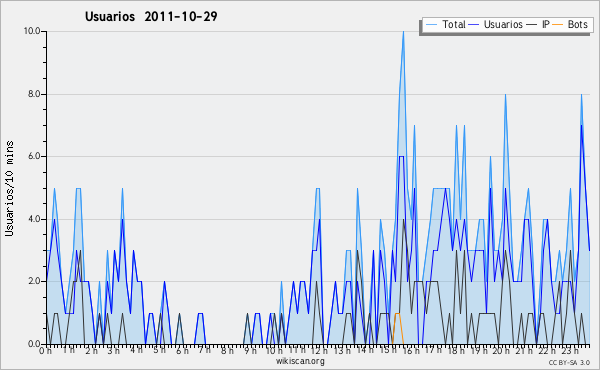600x370 pixels.
Task: Click the '1 h' x-axis label
Action: tap(68, 351)
